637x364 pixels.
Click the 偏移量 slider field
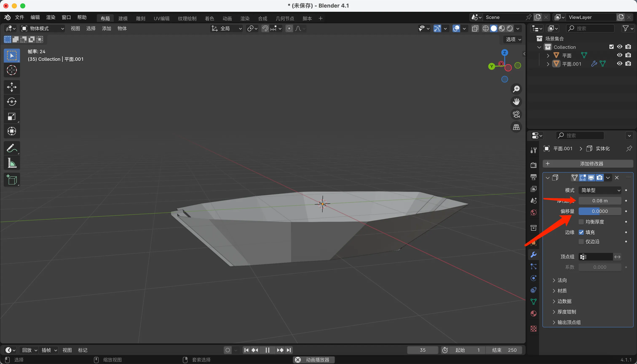[x=600, y=211]
